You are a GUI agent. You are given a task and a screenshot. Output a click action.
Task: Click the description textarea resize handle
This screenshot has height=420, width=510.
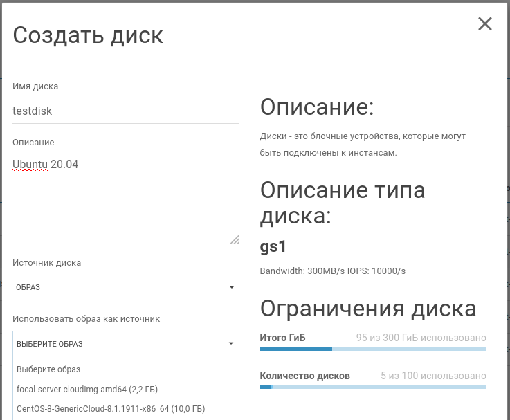click(x=235, y=239)
